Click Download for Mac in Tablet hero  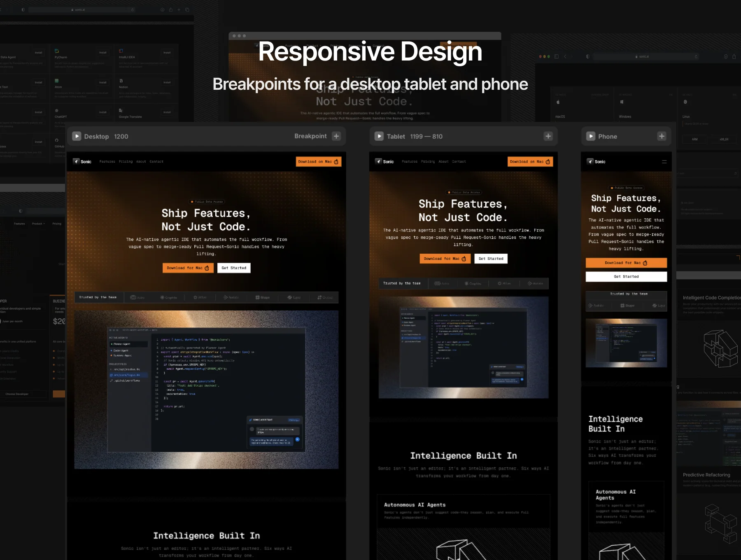tap(445, 259)
